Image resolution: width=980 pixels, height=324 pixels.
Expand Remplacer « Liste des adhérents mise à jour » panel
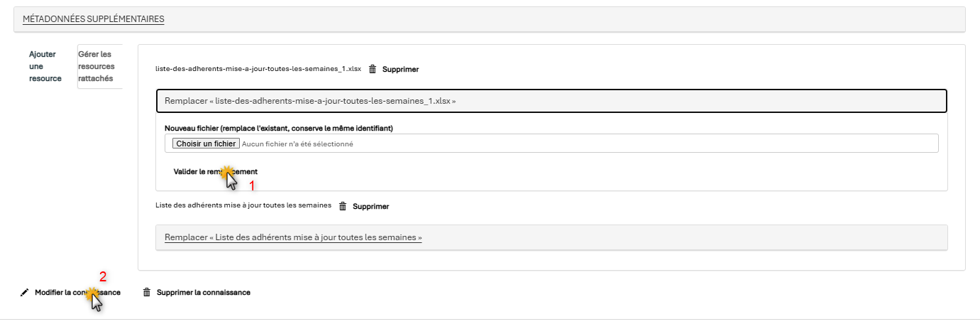click(x=551, y=237)
